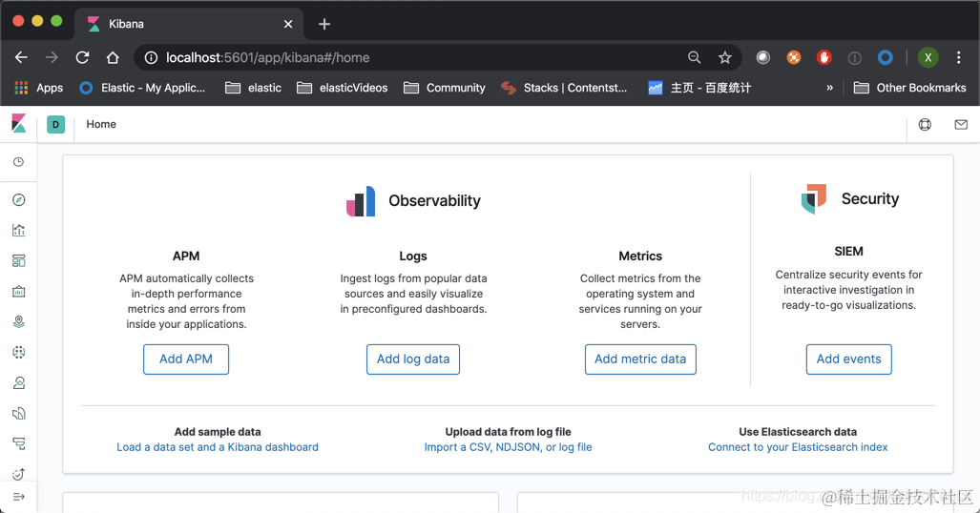Open Load a data set and Kibana dashboard link
The image size is (980, 513).
click(218, 447)
